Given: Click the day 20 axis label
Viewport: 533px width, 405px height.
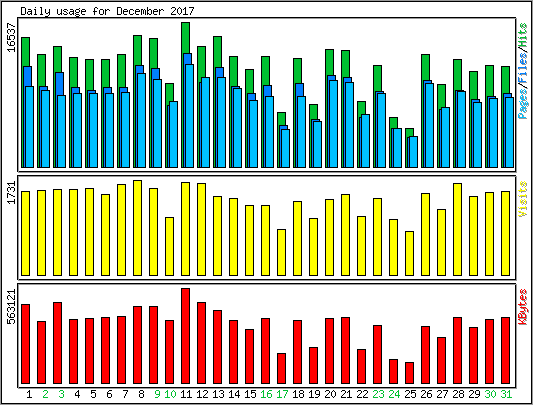Looking at the screenshot, I should (330, 394).
